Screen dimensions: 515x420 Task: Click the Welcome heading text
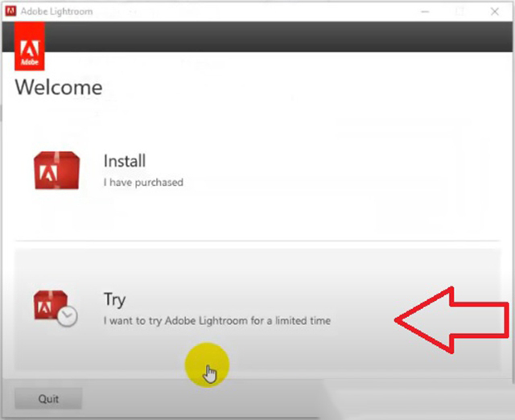(59, 88)
